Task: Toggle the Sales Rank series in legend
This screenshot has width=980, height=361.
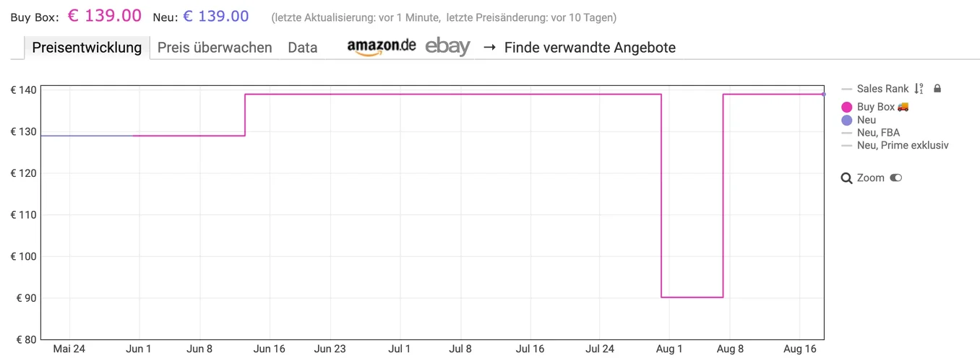Action: tap(882, 89)
